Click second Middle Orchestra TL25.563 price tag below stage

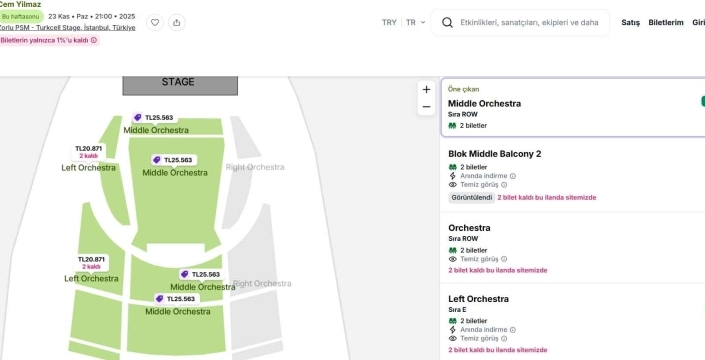174,160
